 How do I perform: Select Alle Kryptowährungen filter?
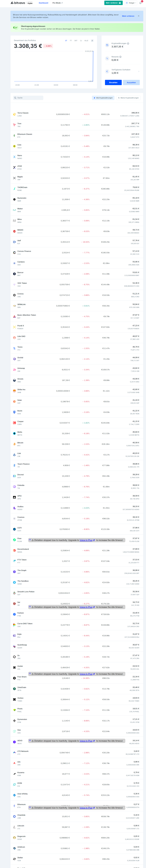point(103,98)
